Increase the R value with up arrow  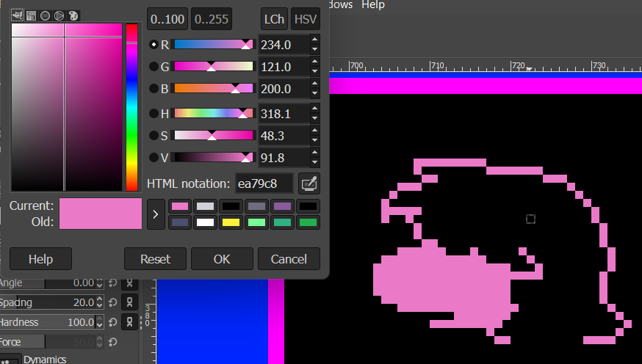click(315, 40)
